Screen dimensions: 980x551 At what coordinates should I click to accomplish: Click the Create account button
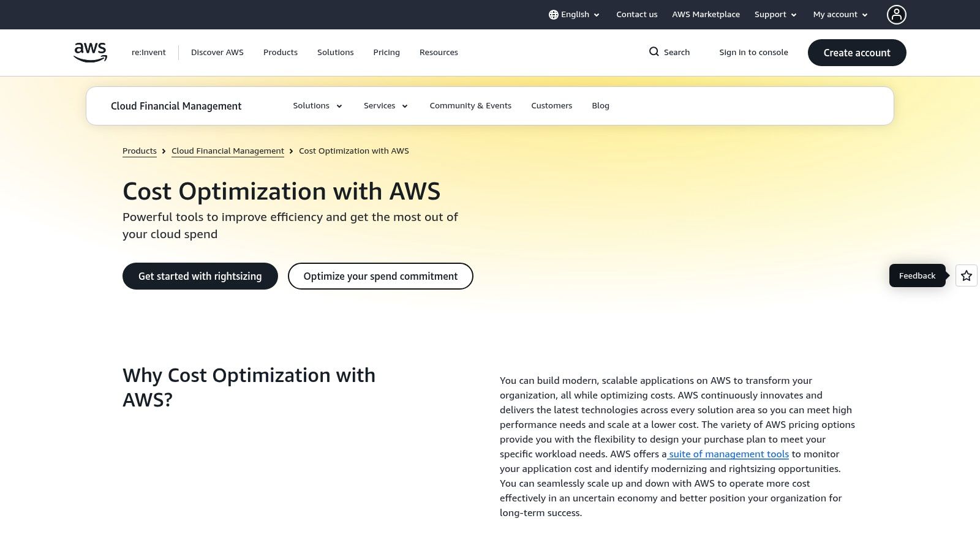(x=857, y=53)
